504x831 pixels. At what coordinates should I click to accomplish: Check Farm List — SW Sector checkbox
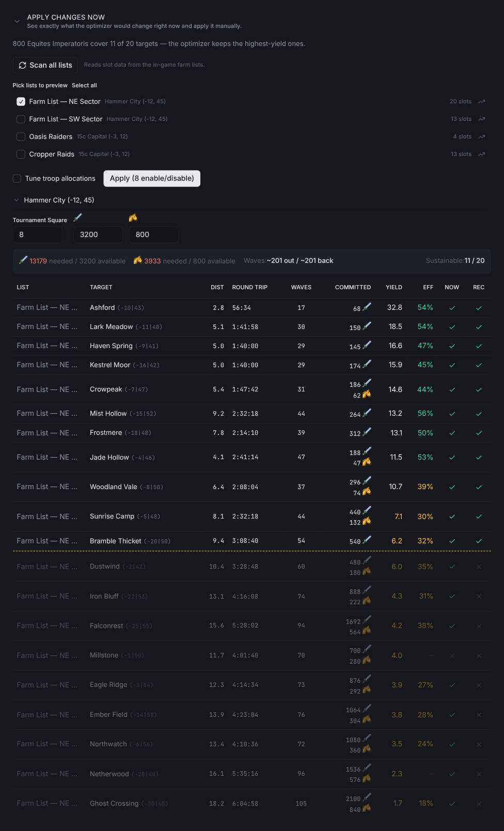pos(21,119)
